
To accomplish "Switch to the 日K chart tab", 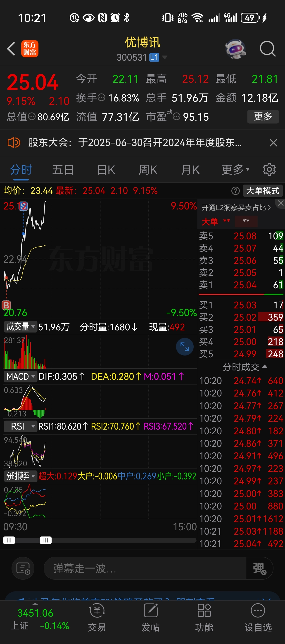I will (x=106, y=170).
